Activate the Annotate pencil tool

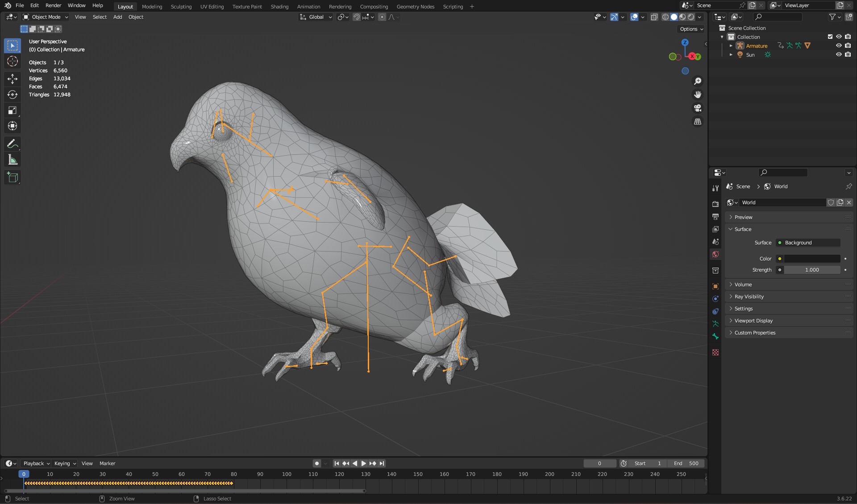[12, 144]
